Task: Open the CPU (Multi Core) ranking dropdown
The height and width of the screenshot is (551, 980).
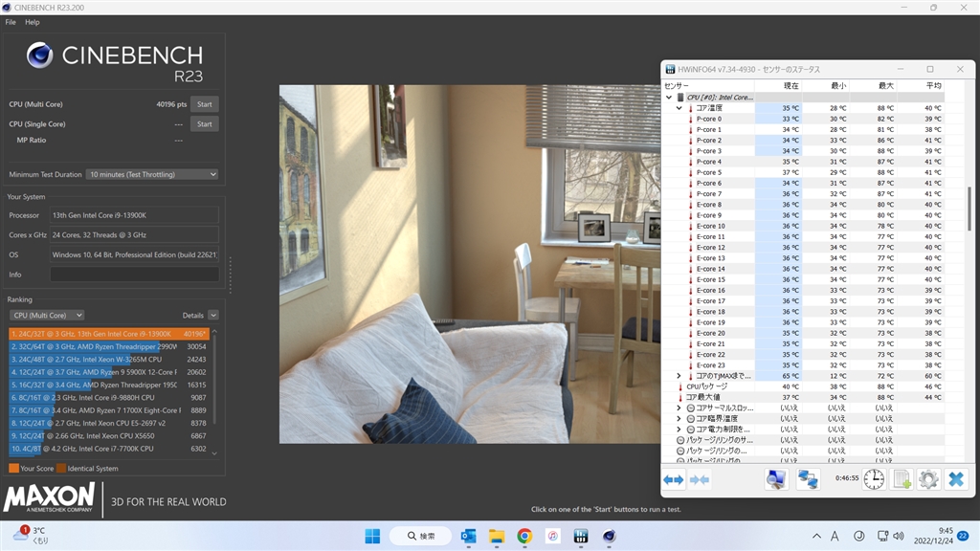Action: tap(47, 316)
